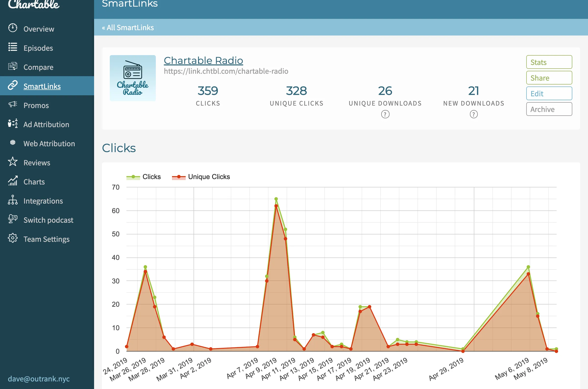The height and width of the screenshot is (389, 588).
Task: Click the Compare icon in sidebar
Action: (x=13, y=66)
